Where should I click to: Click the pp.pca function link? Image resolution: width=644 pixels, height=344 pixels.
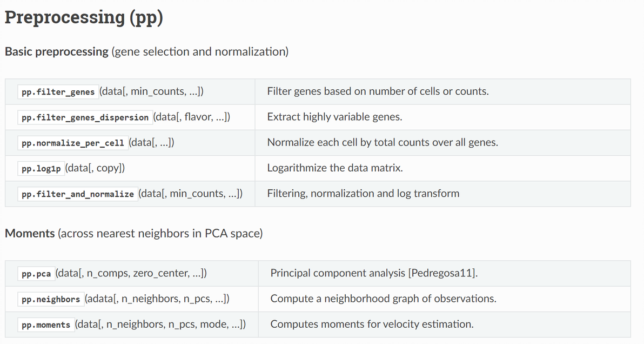coord(36,274)
